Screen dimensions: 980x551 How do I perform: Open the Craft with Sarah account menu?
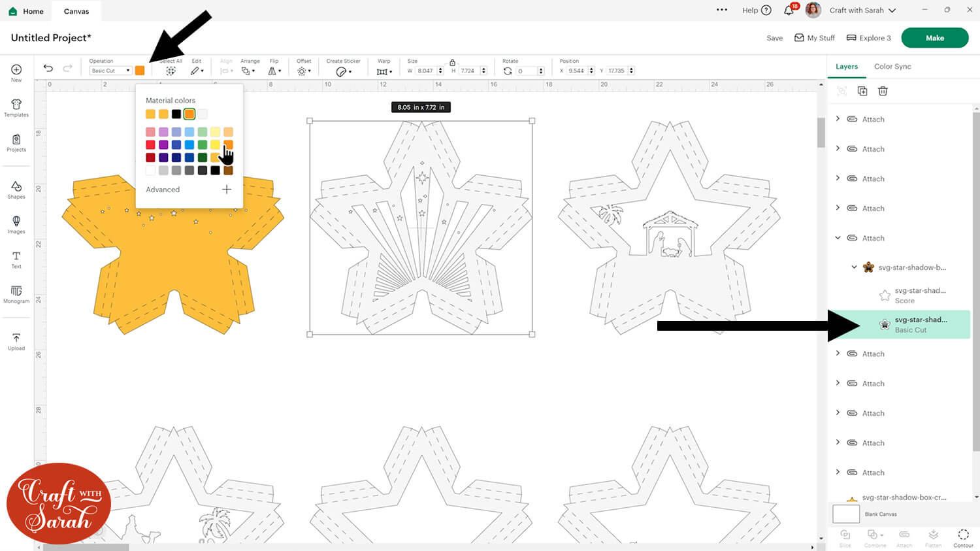[862, 10]
